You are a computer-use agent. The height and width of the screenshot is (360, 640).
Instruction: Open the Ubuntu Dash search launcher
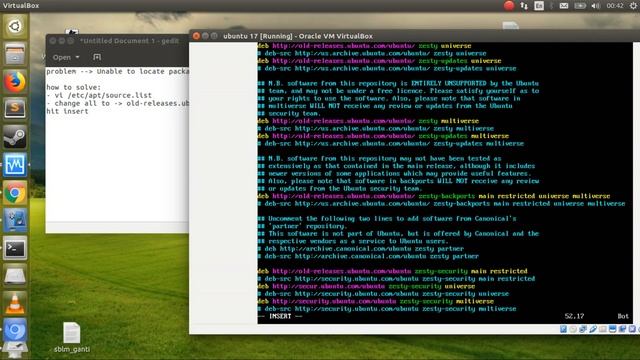pyautogui.click(x=15, y=27)
